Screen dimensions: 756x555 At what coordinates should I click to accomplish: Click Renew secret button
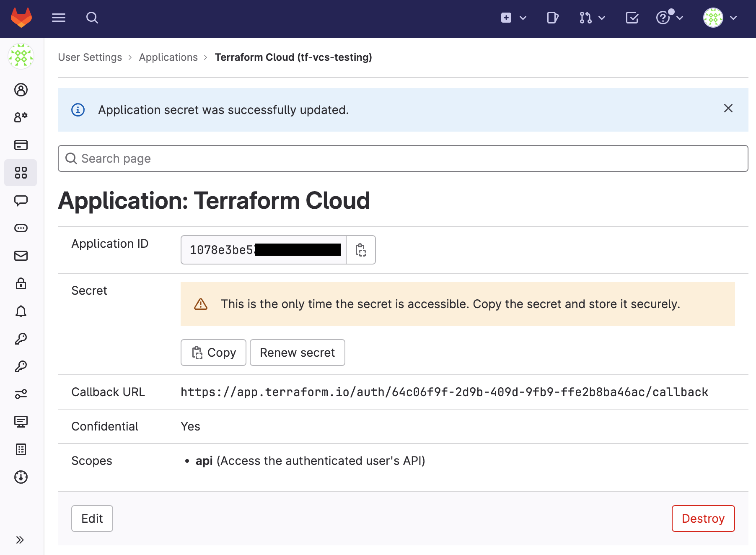tap(298, 353)
